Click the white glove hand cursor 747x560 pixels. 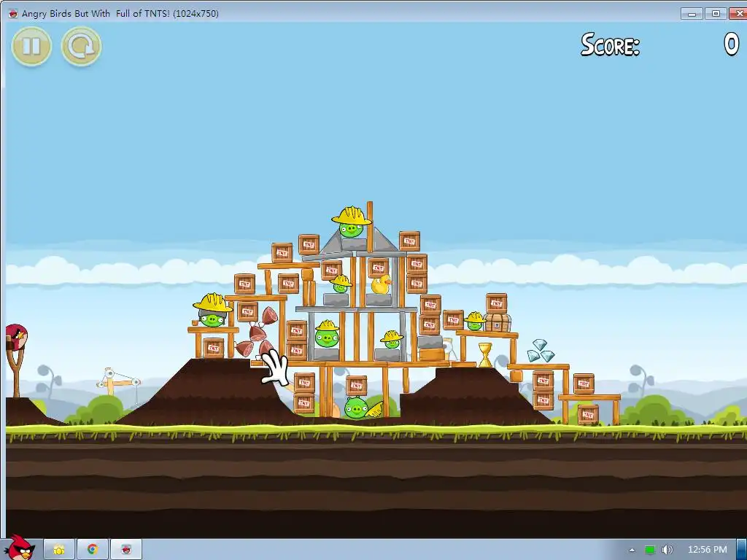click(x=275, y=367)
